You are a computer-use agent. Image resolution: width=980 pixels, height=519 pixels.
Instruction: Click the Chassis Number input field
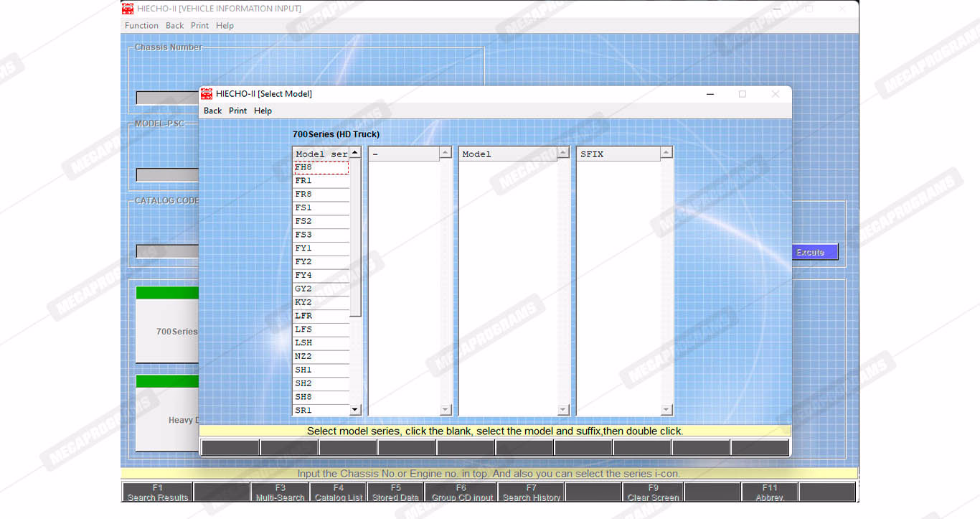167,98
